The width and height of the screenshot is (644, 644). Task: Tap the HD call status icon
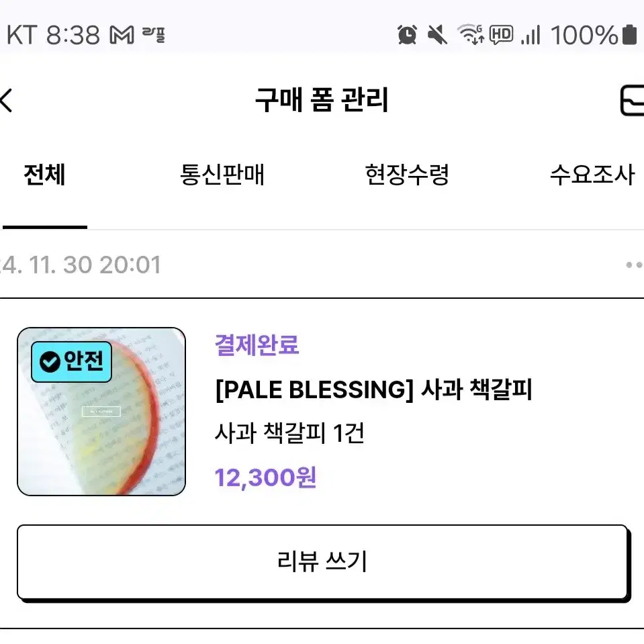point(502,34)
